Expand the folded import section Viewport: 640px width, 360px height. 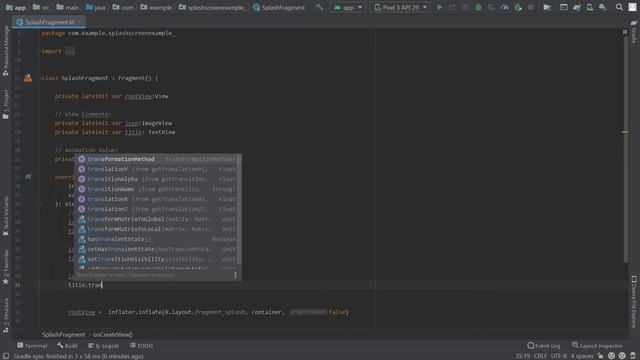click(70, 51)
